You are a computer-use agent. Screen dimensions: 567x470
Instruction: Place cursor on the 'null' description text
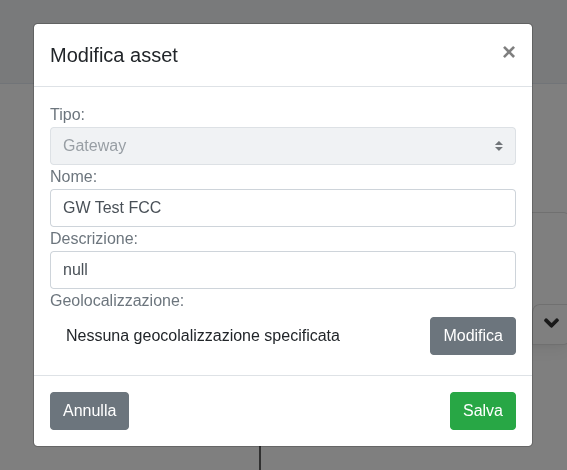[75, 270]
